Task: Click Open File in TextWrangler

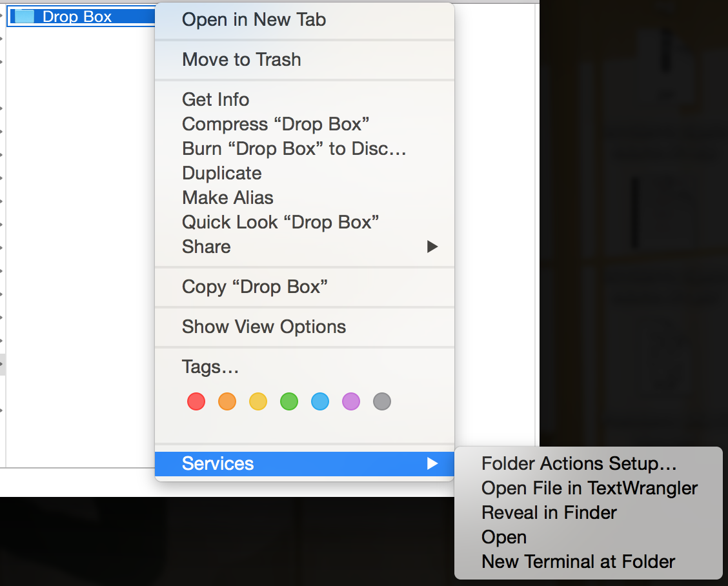Action: (589, 489)
